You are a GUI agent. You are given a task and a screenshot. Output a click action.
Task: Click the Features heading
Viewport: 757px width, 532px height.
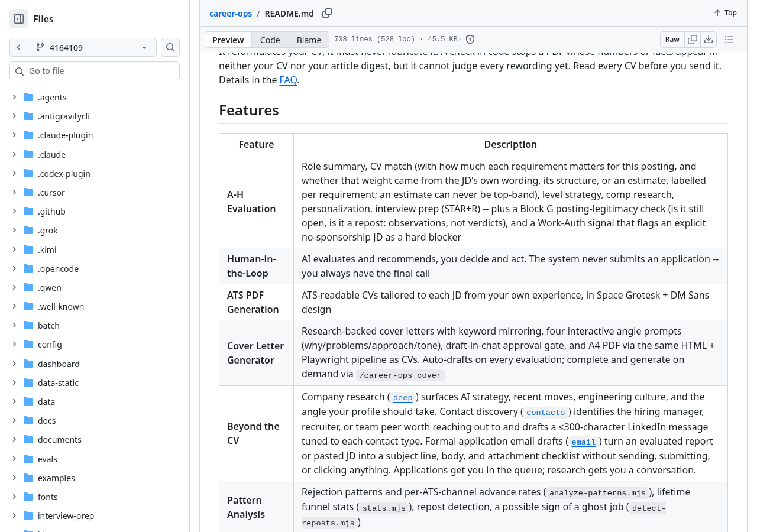(x=249, y=111)
